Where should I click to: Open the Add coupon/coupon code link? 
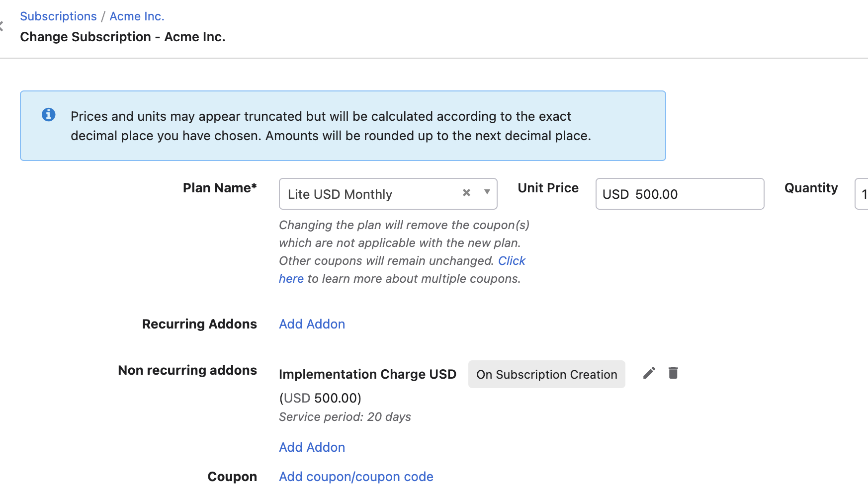click(x=356, y=477)
